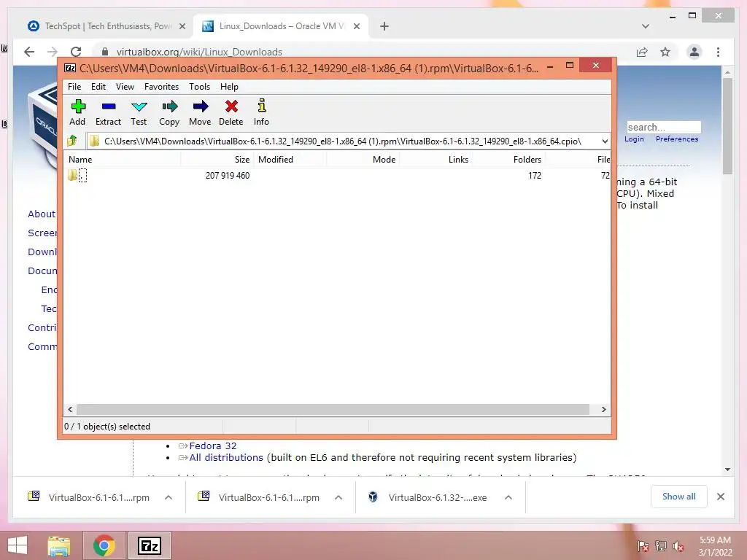Screen dimensions: 747x560
Task: Open the Help menu
Action: 229,87
